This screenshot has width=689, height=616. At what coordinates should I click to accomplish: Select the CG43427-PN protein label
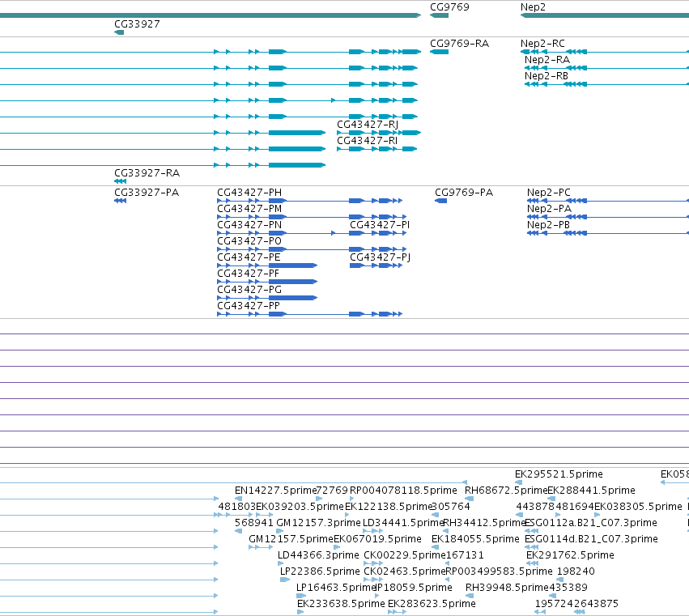click(x=249, y=225)
